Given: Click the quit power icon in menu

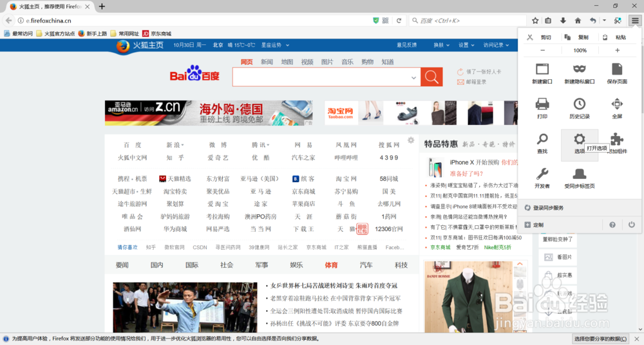Looking at the screenshot, I should coord(632,225).
